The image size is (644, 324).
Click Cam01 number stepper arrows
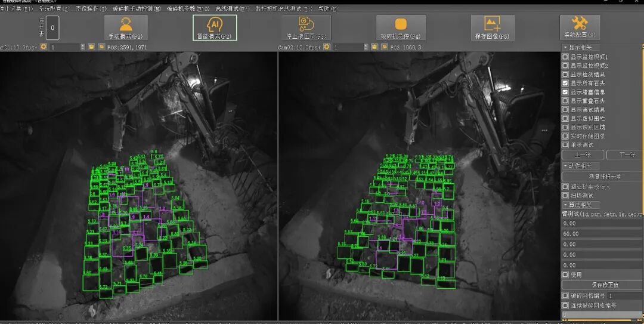point(82,47)
